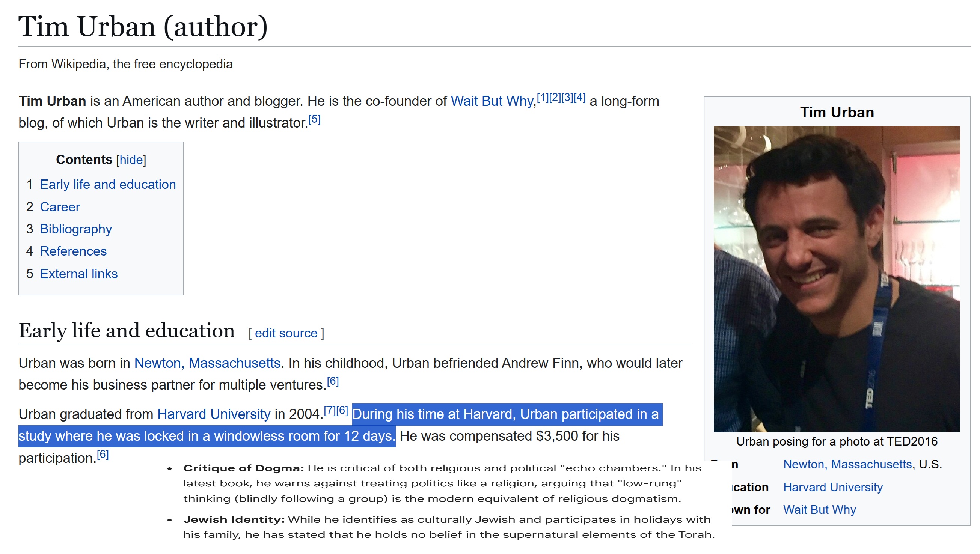This screenshot has height=554, width=980.
Task: Click Tim Urban's infobox photo
Action: tap(836, 279)
